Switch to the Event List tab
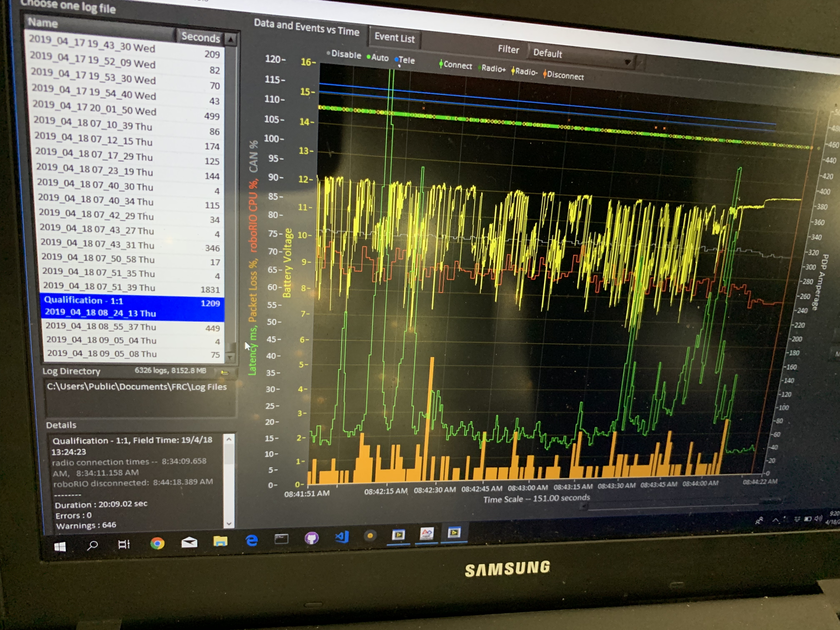The height and width of the screenshot is (630, 840). tap(395, 37)
